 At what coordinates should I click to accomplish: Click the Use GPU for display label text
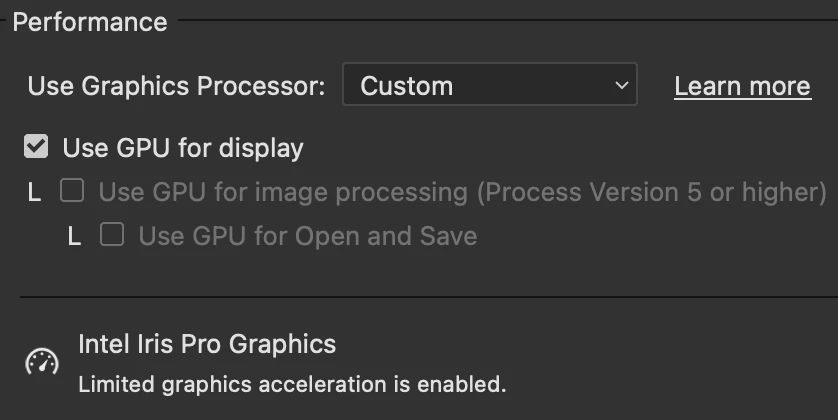click(x=183, y=148)
